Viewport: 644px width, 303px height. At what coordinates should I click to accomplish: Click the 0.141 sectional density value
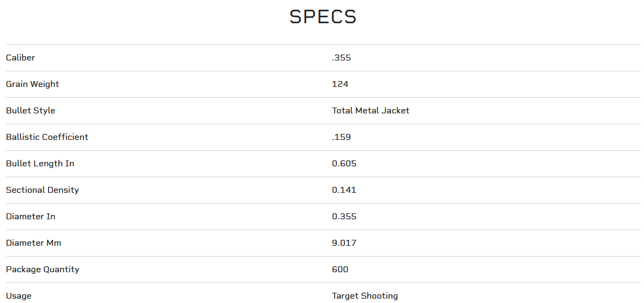pos(344,190)
